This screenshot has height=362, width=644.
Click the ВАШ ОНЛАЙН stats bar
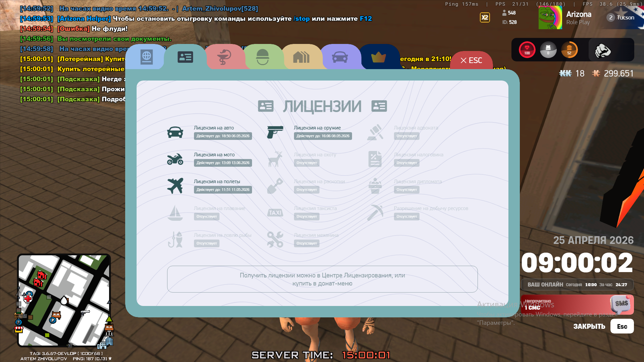577,285
